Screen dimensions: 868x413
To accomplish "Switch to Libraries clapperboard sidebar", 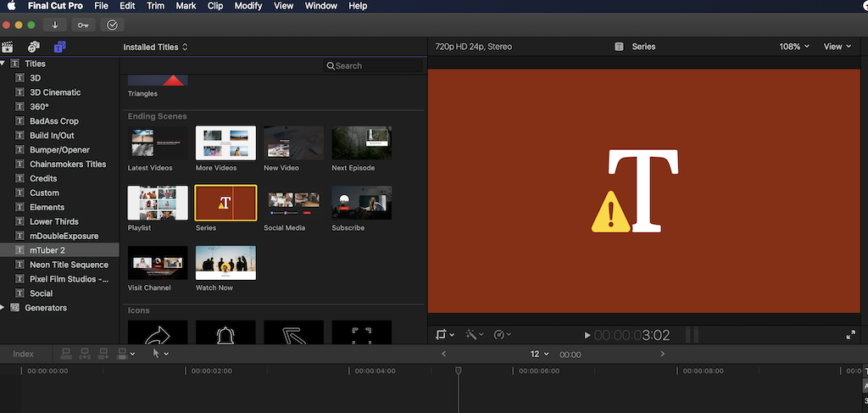I will [8, 47].
